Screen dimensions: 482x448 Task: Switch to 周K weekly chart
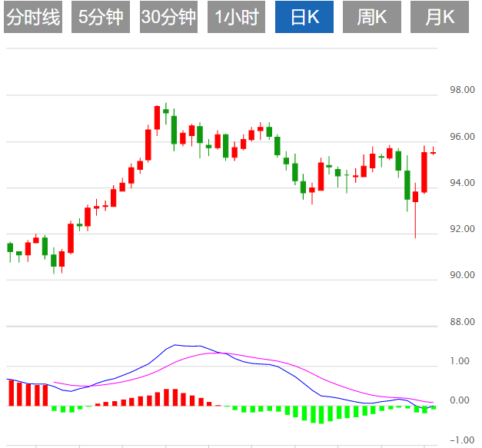tap(372, 17)
